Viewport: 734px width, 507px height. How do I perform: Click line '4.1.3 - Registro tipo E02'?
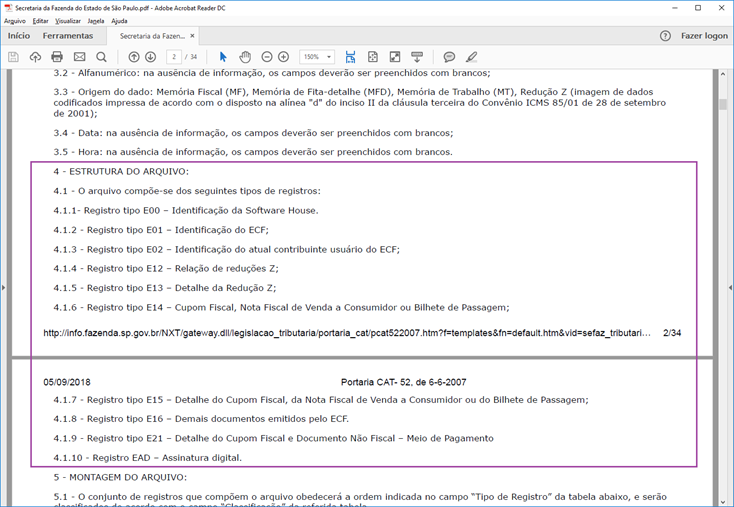tap(227, 250)
